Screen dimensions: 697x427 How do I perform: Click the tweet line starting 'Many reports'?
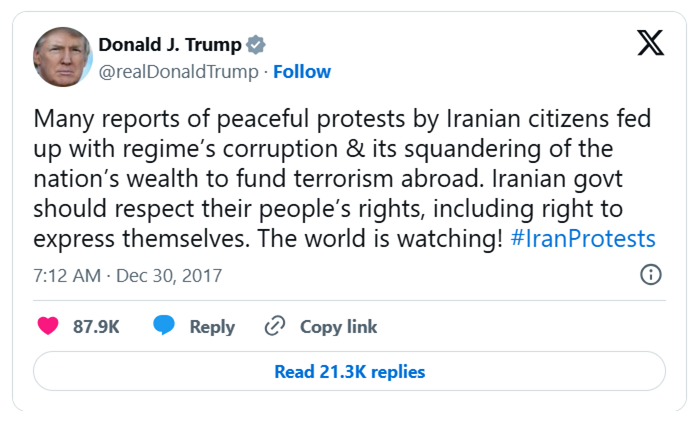[342, 120]
